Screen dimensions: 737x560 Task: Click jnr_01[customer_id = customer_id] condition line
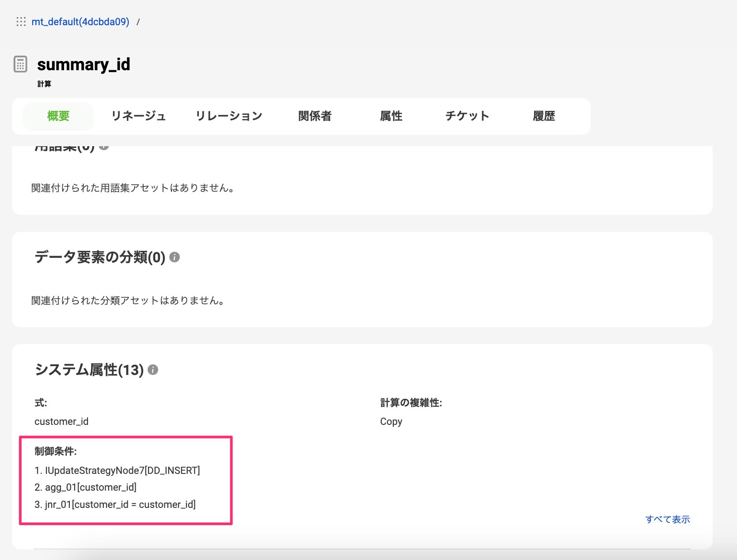pos(115,504)
